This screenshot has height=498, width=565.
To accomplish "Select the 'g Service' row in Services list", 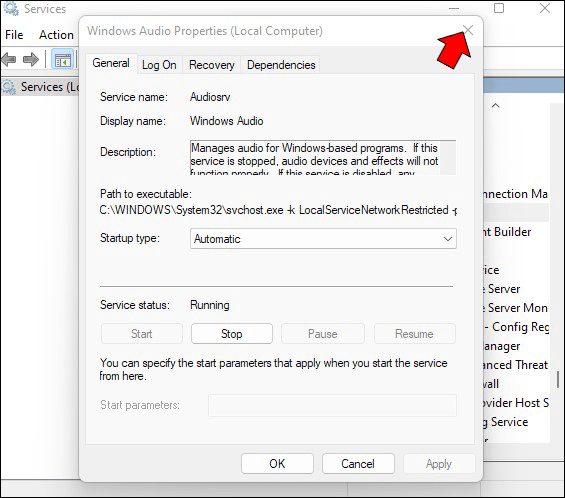I will click(516, 422).
